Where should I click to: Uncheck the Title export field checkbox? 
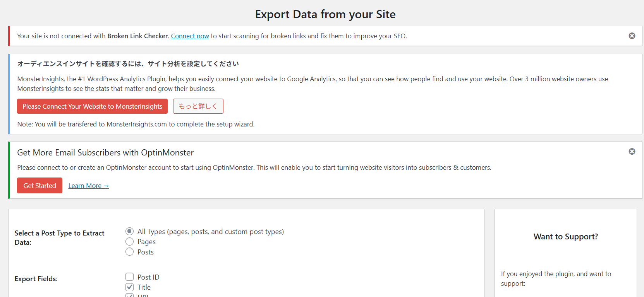click(130, 287)
